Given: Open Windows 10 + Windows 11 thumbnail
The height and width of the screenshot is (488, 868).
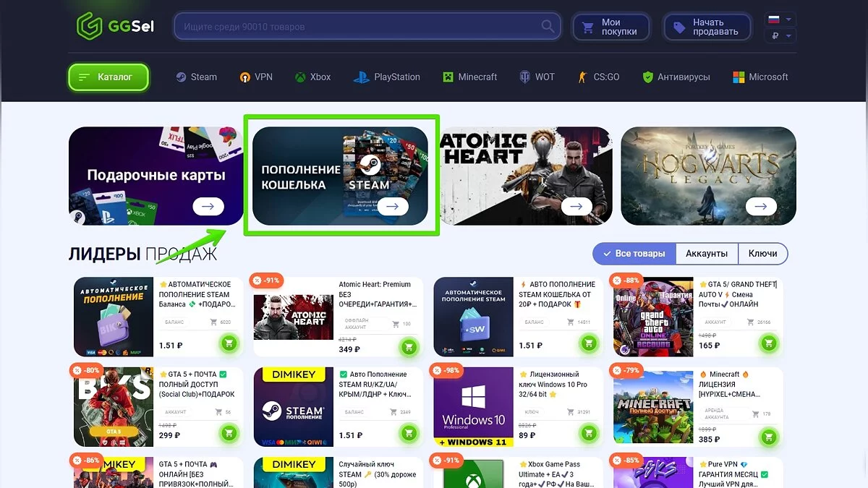Looking at the screenshot, I should coord(474,407).
